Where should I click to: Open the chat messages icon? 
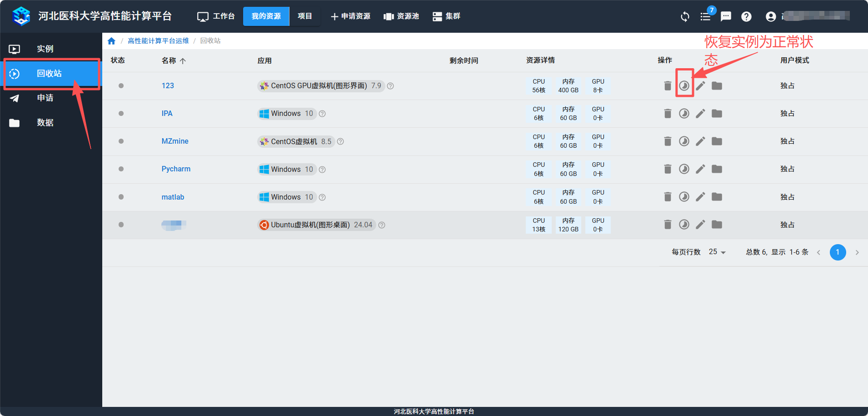coord(726,17)
